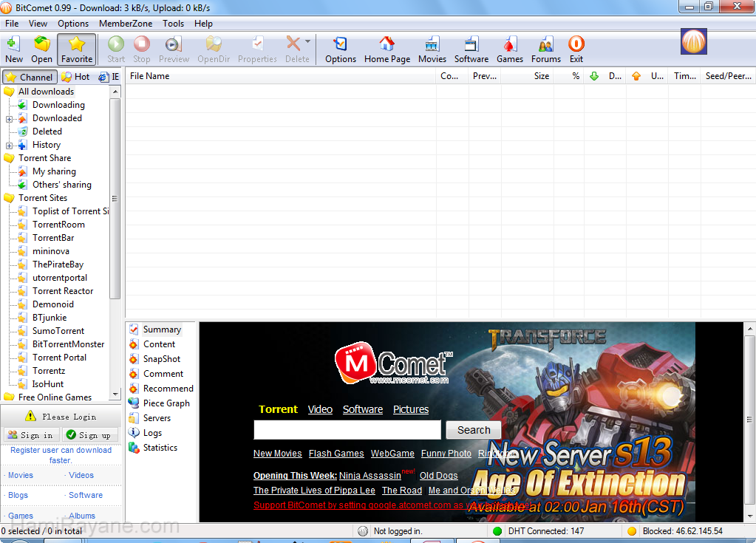Open the Delete button dropdown arrow
Screen dimensions: 756x543
tap(308, 42)
